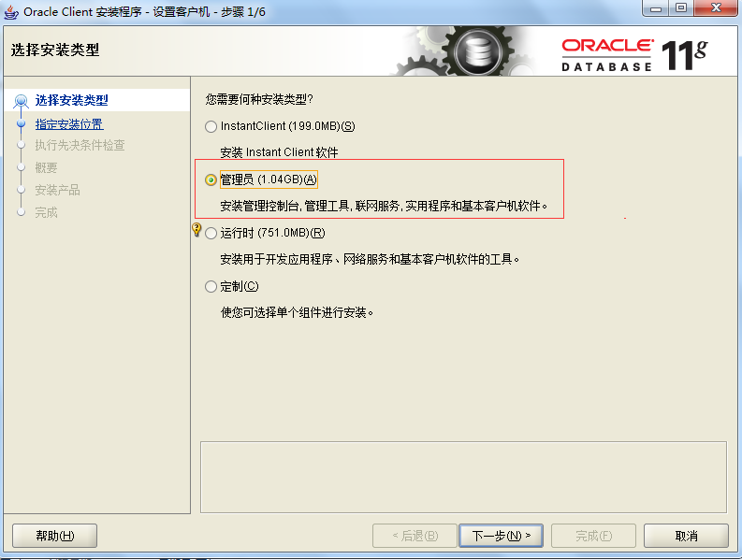
Task: Choose the 运行时 (751.0MB) radio option
Action: (x=211, y=233)
